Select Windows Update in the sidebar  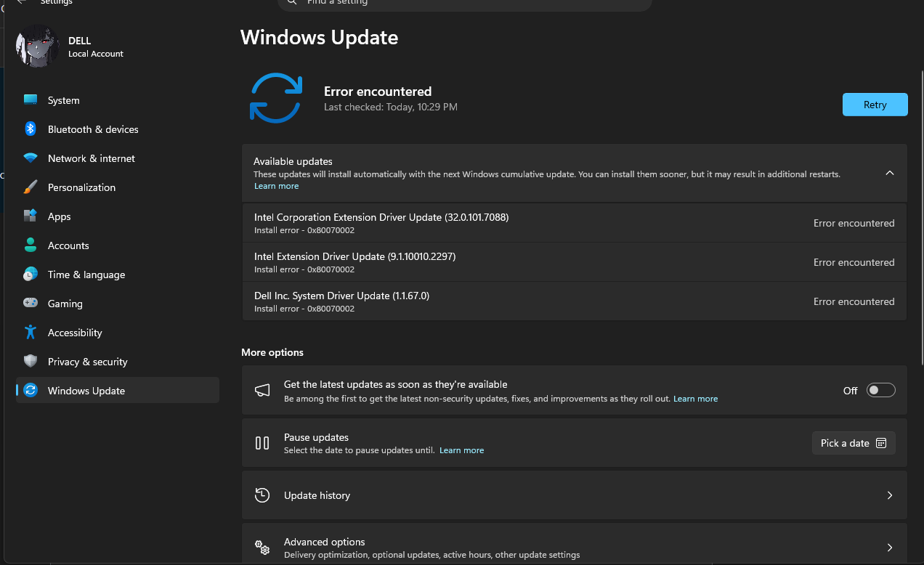(118, 391)
